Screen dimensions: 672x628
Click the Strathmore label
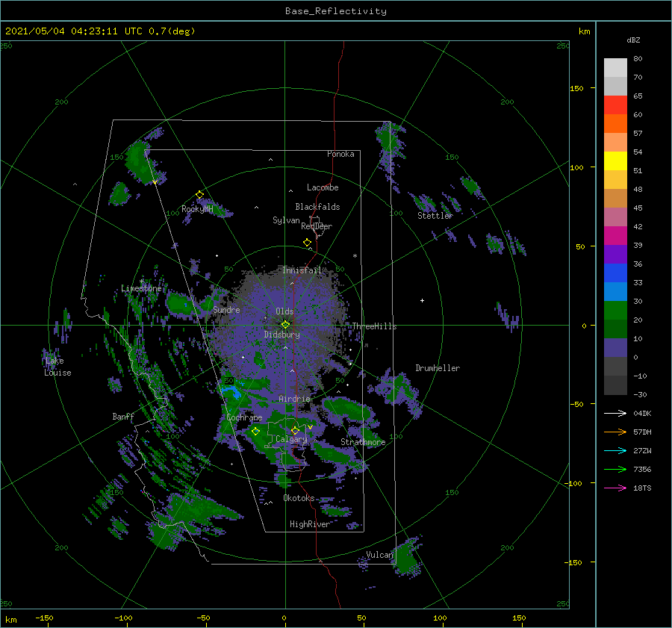pos(363,442)
